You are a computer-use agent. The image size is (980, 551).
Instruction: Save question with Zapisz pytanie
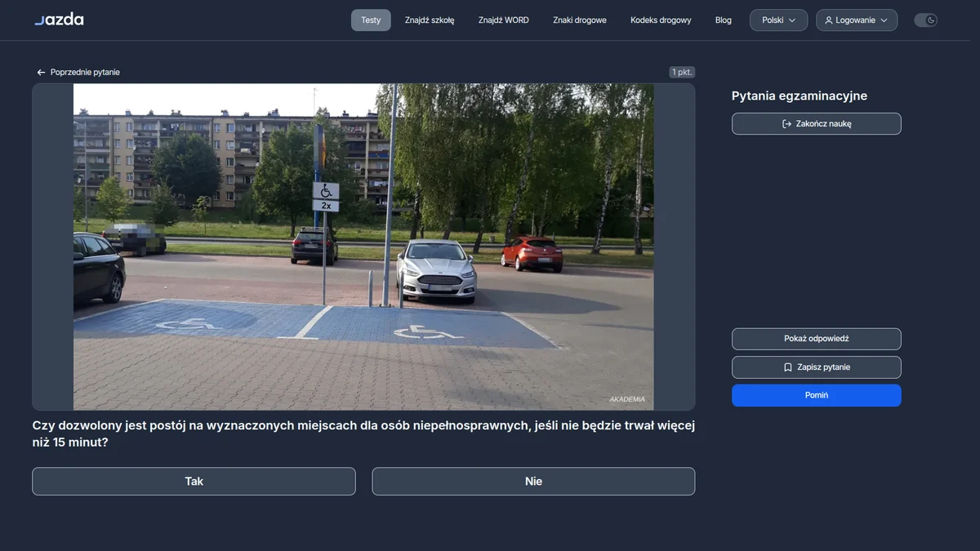coord(817,367)
